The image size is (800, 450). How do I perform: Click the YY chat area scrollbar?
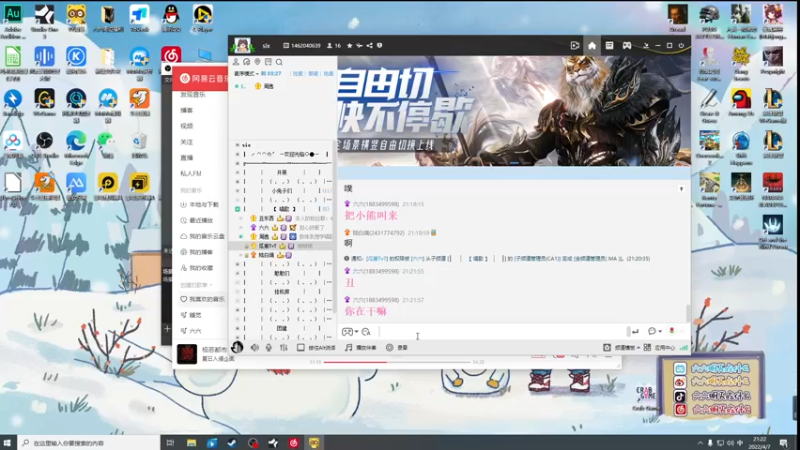click(688, 313)
